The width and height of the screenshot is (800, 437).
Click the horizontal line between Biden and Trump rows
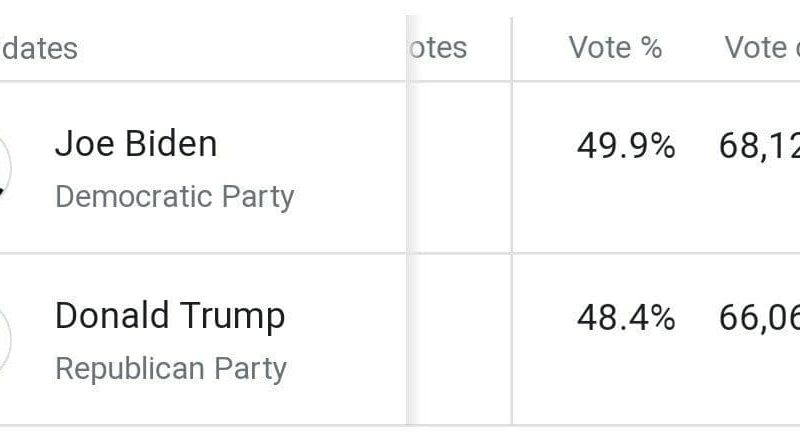click(x=400, y=253)
